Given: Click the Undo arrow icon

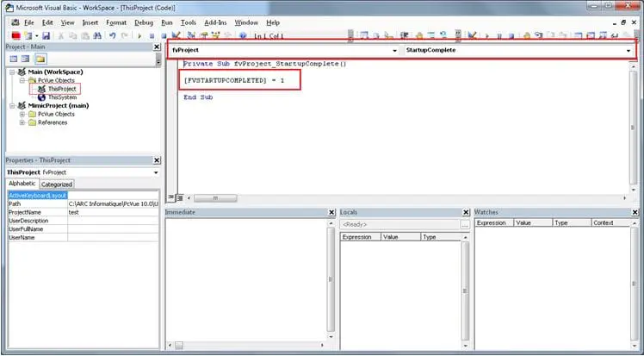Looking at the screenshot, I should click(113, 35).
